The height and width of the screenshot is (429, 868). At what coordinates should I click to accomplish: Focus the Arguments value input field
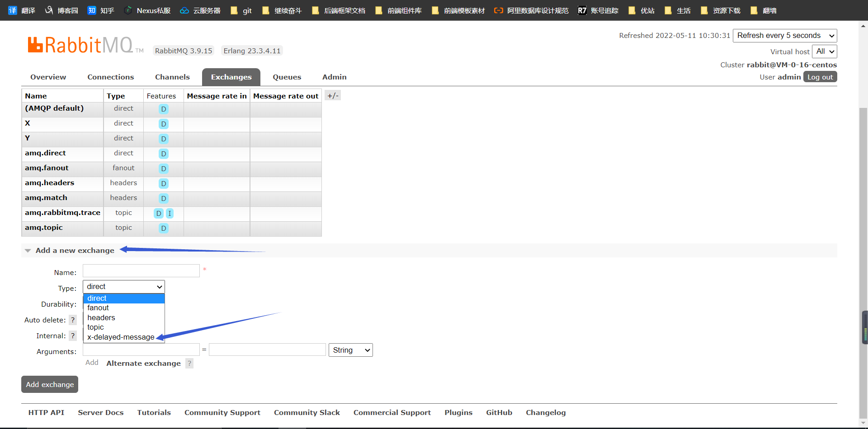click(267, 350)
